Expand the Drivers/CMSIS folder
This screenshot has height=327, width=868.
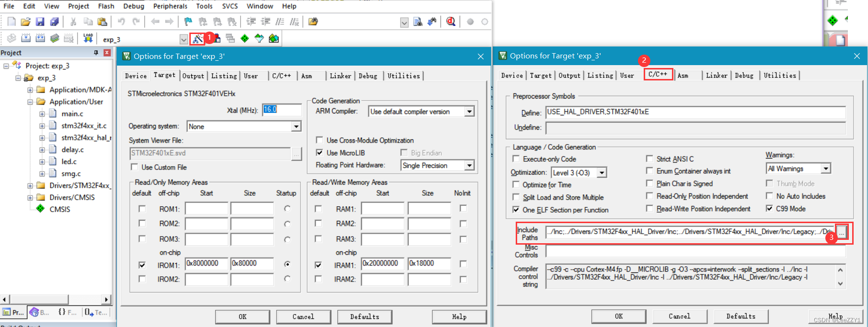click(30, 197)
